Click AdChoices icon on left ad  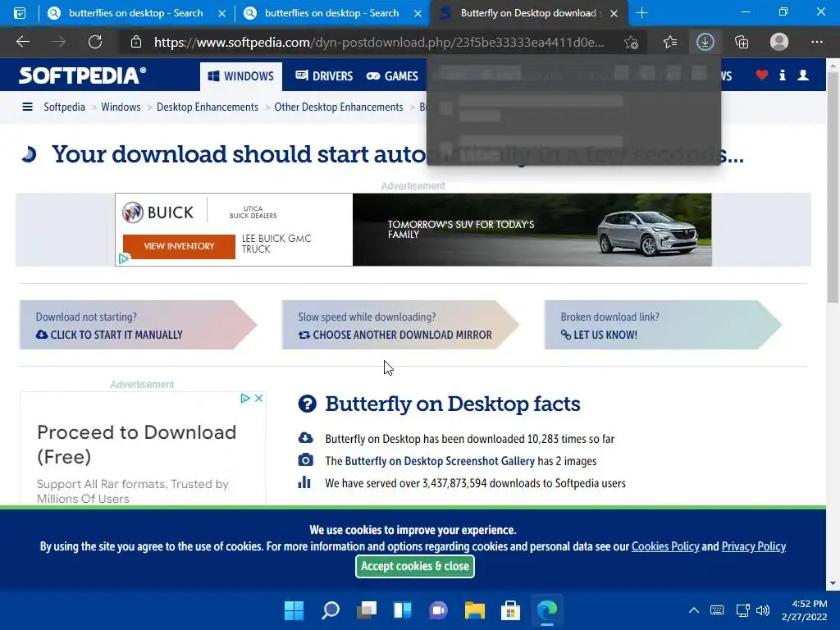coord(245,398)
